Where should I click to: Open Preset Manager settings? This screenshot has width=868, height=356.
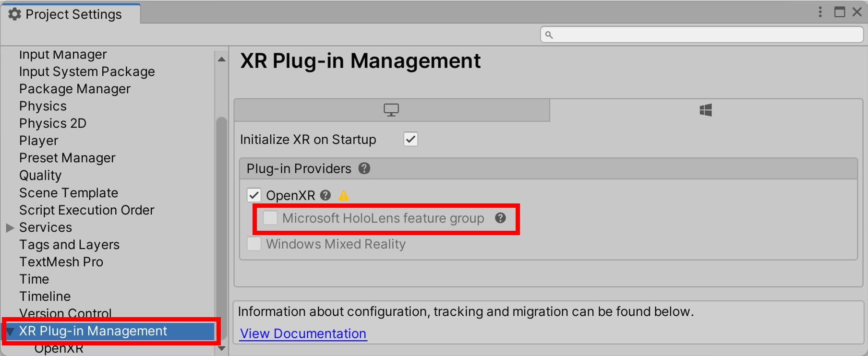tap(67, 158)
